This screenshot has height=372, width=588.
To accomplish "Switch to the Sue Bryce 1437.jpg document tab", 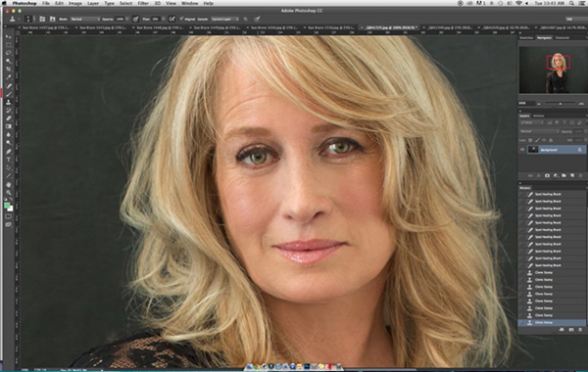I will pyautogui.click(x=47, y=27).
